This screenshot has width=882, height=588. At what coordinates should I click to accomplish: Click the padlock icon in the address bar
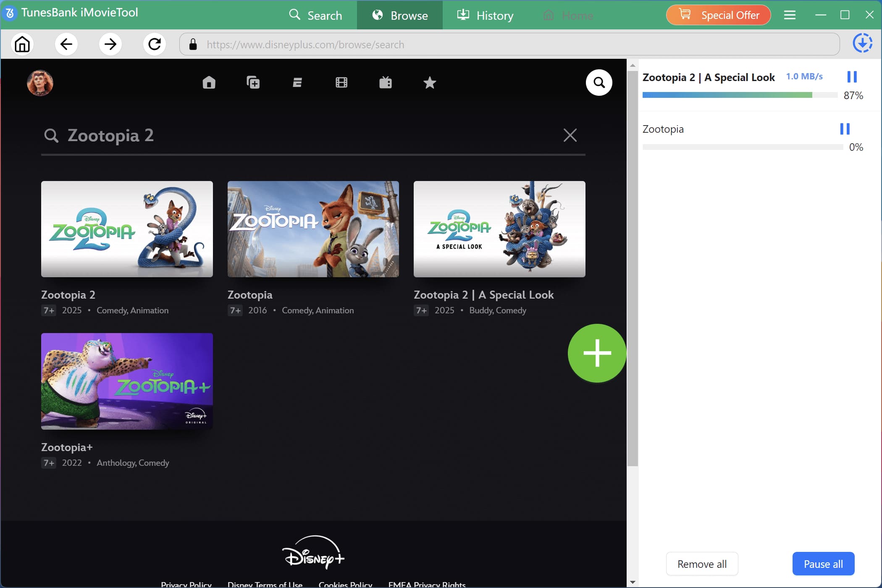[193, 44]
